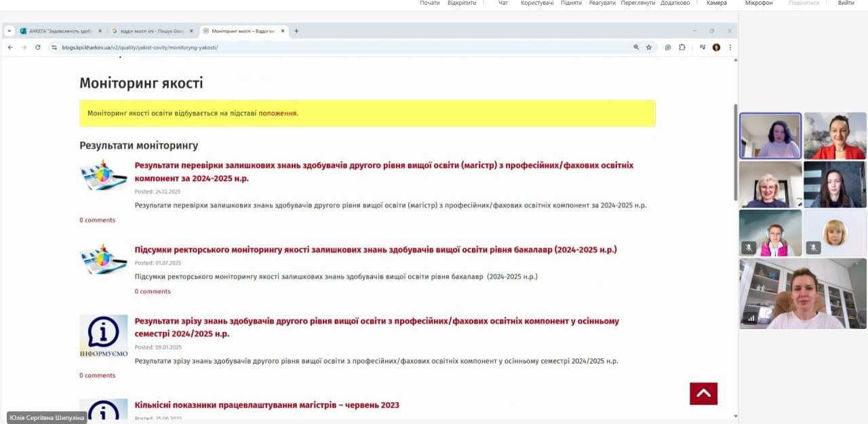This screenshot has width=868, height=424.
Task: Open the browser extensions puzzle icon
Action: coord(682,47)
